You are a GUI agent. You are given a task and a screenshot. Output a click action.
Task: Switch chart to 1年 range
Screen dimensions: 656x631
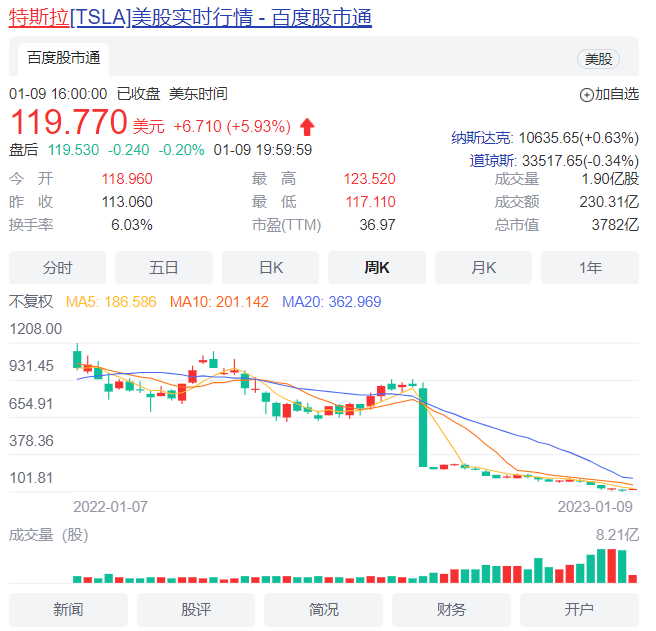[590, 267]
